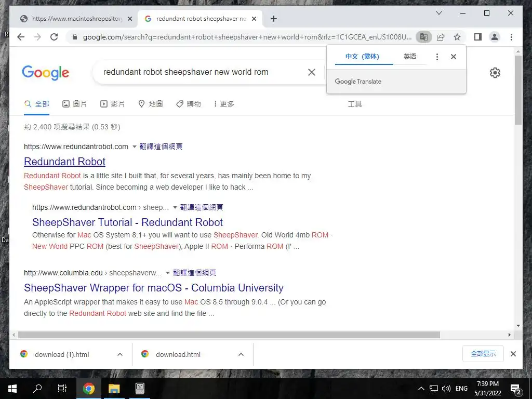532x399 pixels.
Task: Click the vertical page scrollbar
Action: [518, 90]
